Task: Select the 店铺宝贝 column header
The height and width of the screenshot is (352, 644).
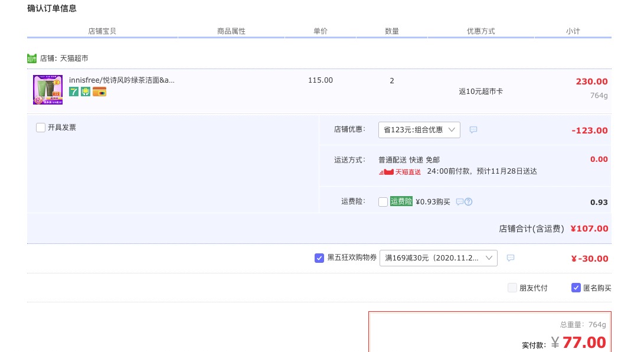Action: [x=102, y=31]
